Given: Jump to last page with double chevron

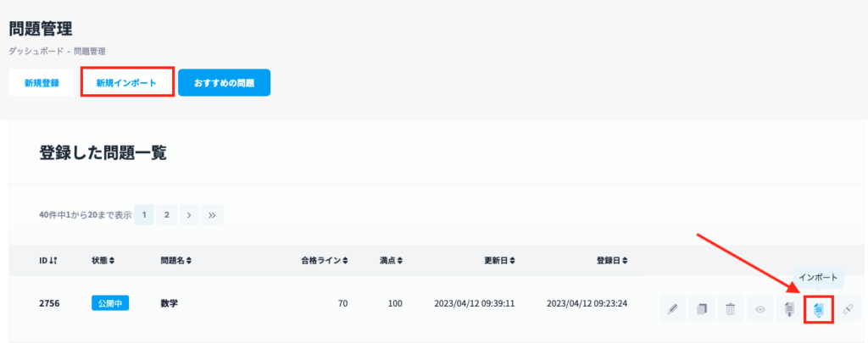Looking at the screenshot, I should tap(211, 214).
